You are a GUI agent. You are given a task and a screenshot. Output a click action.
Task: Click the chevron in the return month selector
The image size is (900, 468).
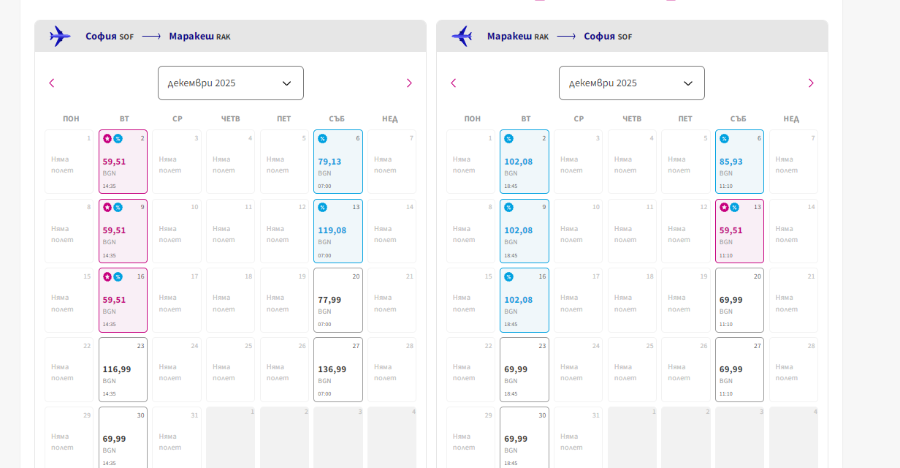[x=688, y=83]
